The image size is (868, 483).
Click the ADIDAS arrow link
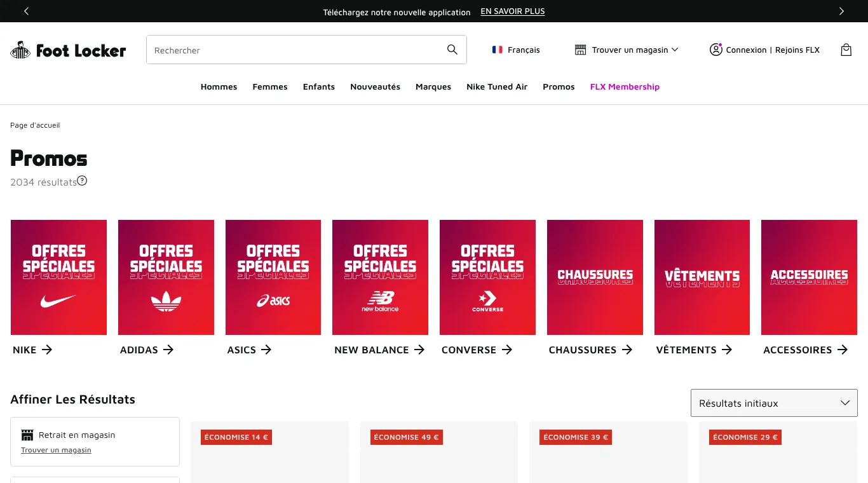tap(147, 350)
